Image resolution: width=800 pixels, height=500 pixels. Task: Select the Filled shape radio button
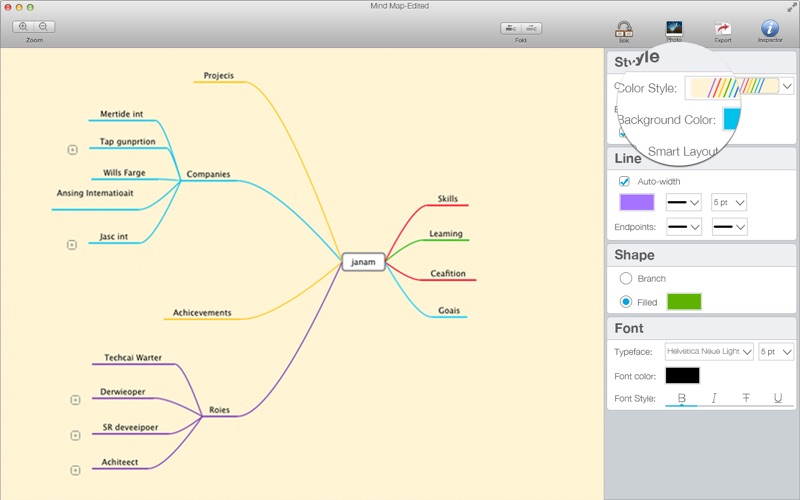626,301
